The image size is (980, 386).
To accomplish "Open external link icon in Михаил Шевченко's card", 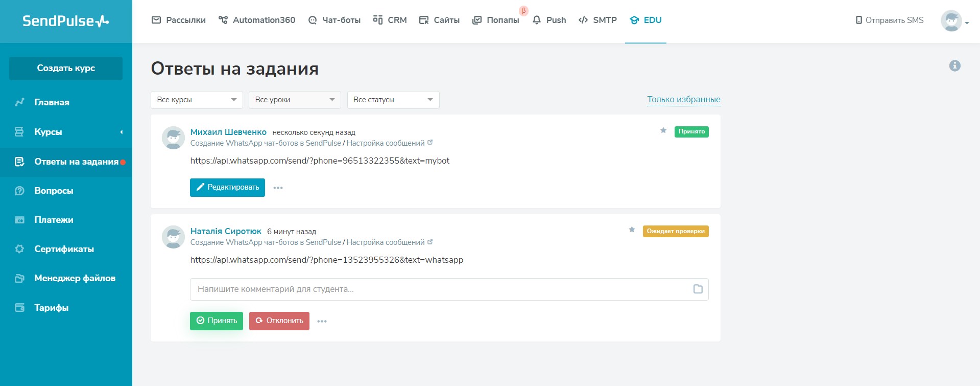I will click(430, 143).
